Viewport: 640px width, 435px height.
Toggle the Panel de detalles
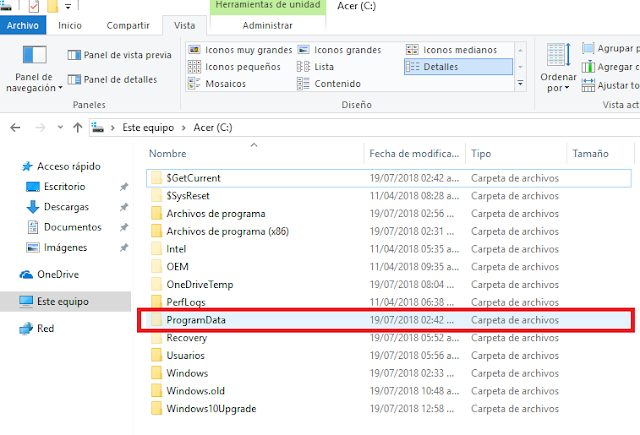(112, 80)
